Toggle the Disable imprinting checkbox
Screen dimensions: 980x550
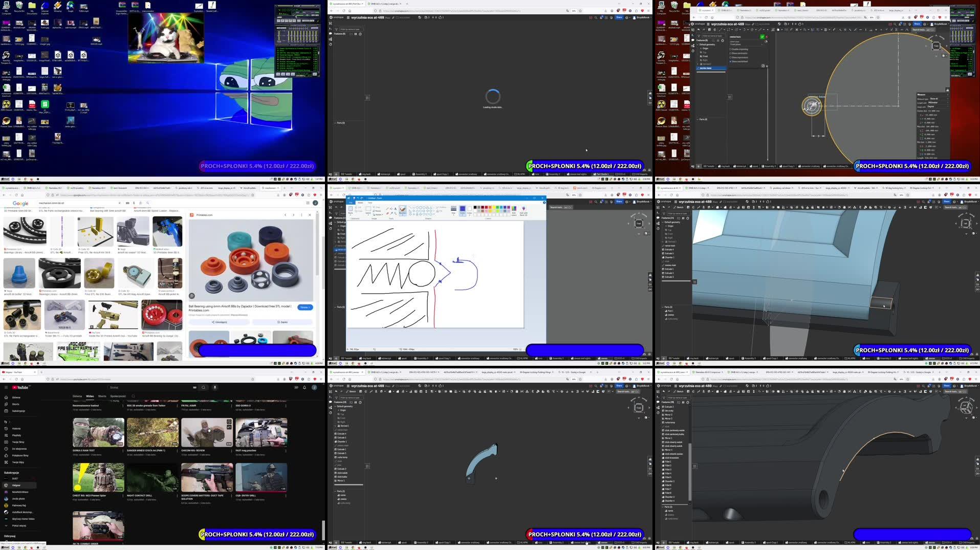pos(730,49)
